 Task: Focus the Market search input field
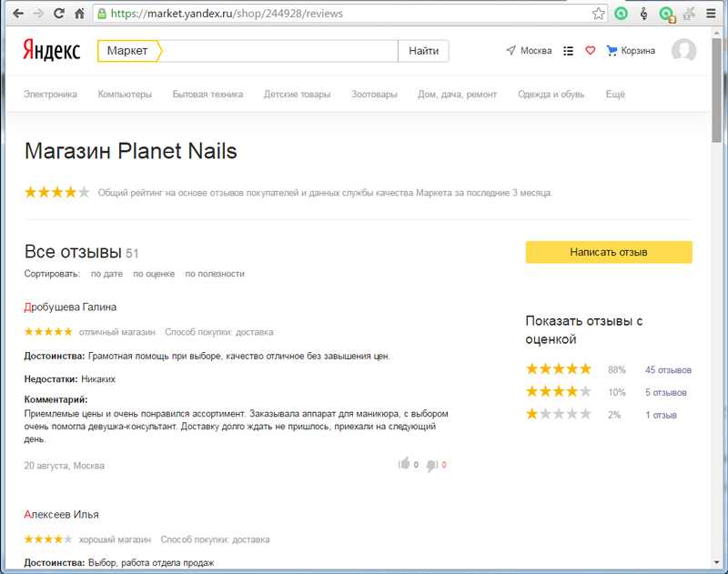[280, 51]
